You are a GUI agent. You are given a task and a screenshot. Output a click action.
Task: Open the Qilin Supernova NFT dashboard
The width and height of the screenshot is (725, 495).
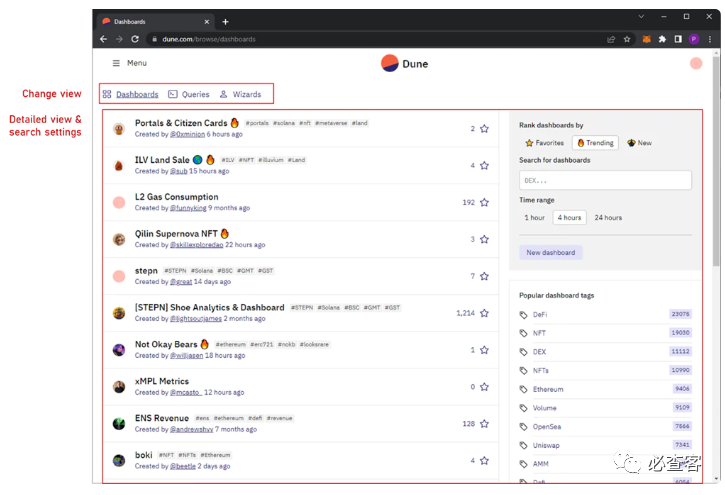point(176,234)
